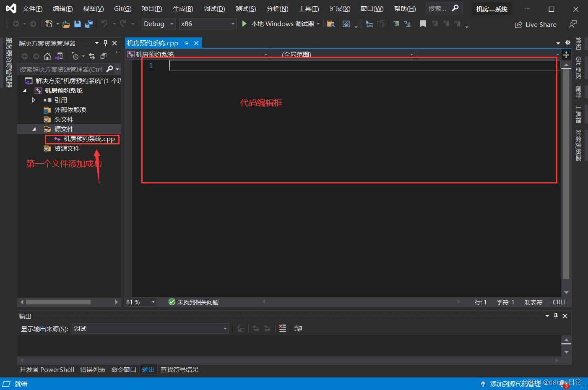Viewport: 588px width, 390px height.
Task: Click the Live Share button
Action: click(536, 24)
